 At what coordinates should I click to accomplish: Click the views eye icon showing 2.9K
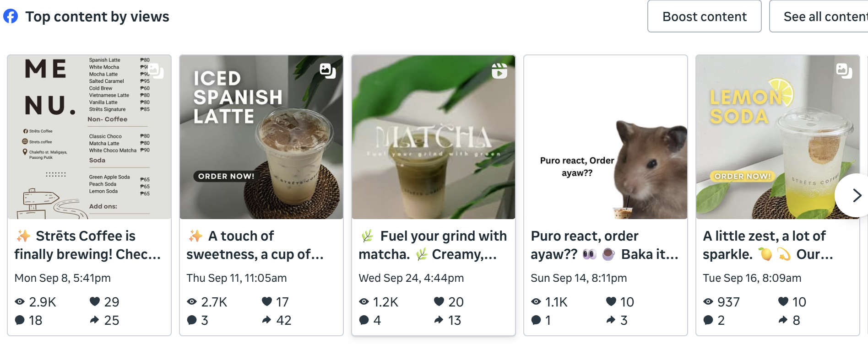(20, 302)
